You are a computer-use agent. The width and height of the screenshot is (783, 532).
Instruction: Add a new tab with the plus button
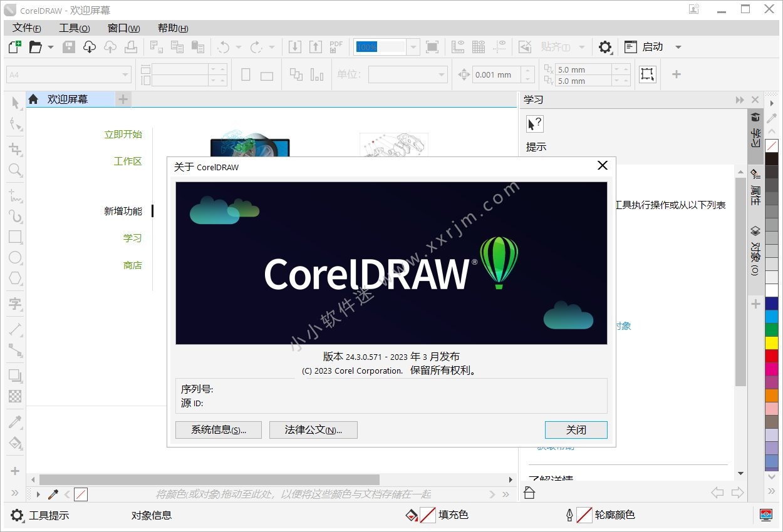pos(123,99)
